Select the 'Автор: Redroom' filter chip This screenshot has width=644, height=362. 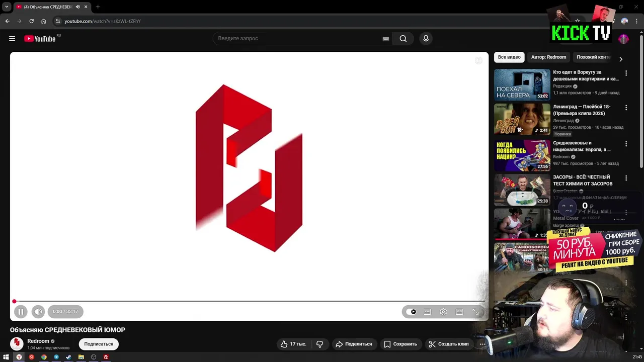548,57
